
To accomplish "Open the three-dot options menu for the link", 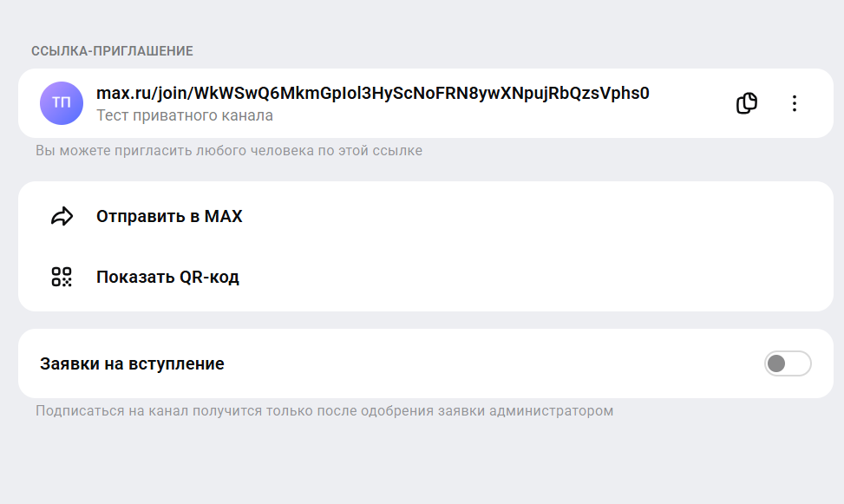I will (795, 103).
